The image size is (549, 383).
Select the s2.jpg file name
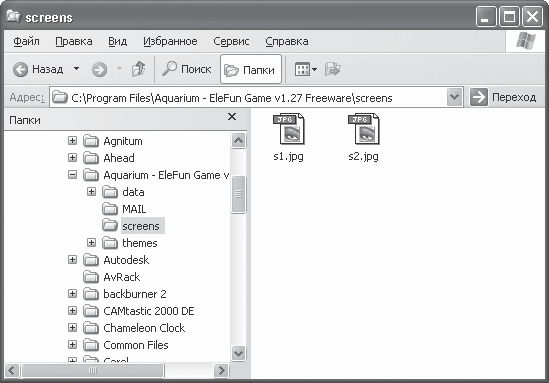[x=363, y=156]
